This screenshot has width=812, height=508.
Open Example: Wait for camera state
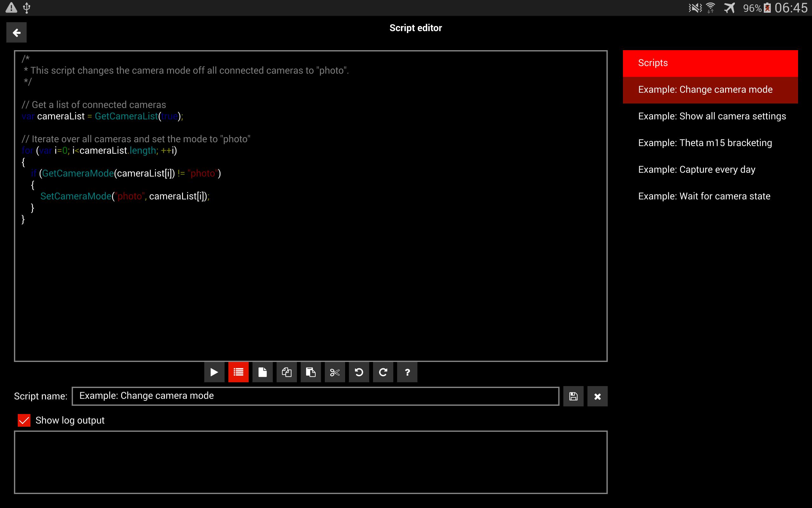point(710,196)
